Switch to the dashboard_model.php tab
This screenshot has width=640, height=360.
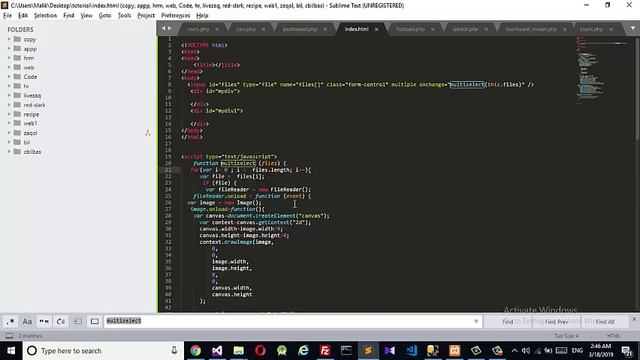[531, 29]
